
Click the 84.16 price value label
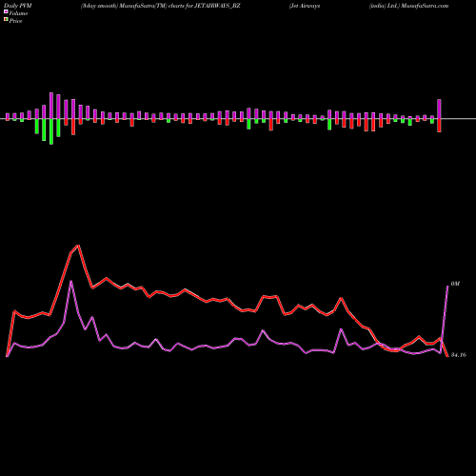459,355
